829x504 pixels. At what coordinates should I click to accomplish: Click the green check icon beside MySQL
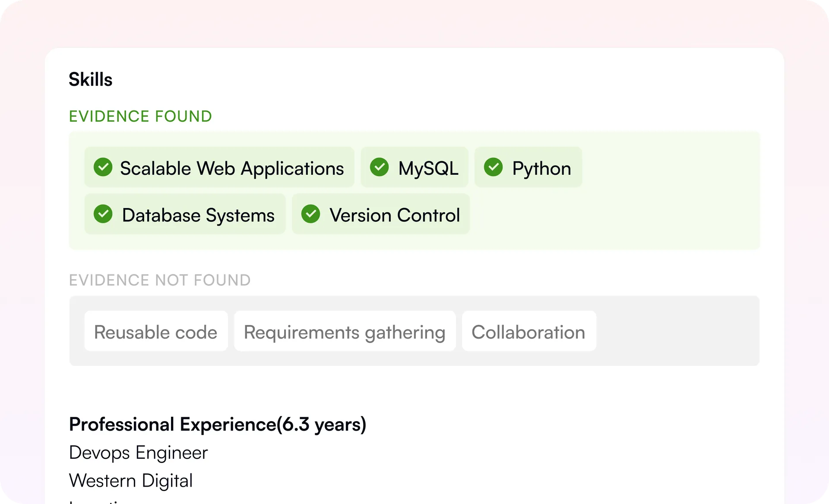(379, 167)
